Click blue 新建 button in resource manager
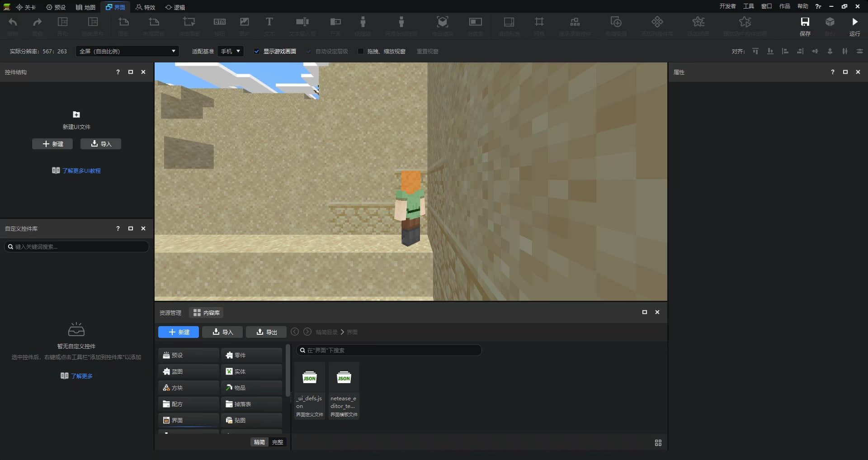This screenshot has width=868, height=460. tap(179, 332)
